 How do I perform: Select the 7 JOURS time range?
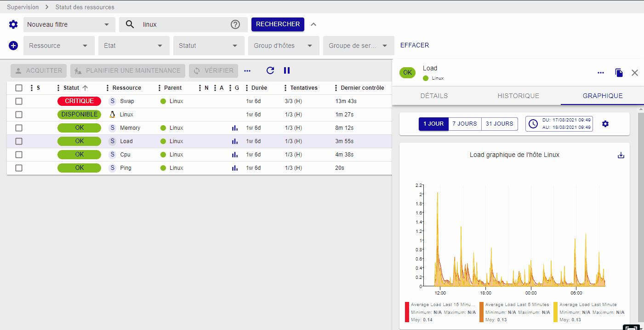tap(465, 124)
